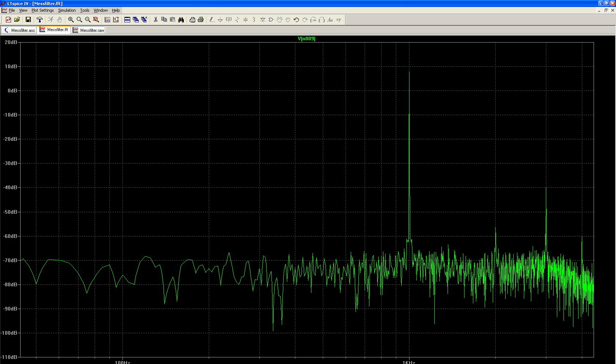Screen dimensions: 616x364
Task: Click the 1KHz frequency axis label
Action: point(409,362)
